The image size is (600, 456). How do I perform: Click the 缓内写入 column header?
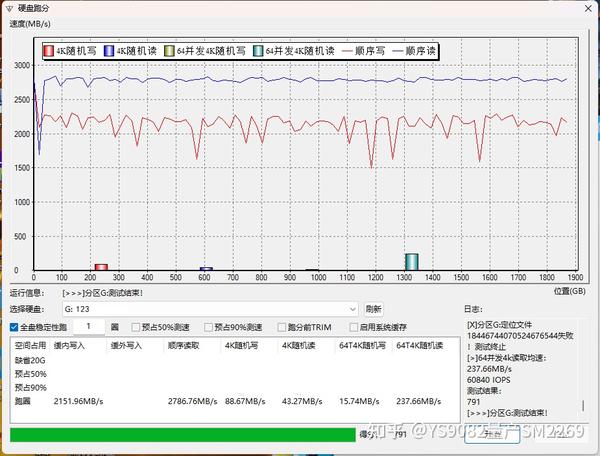pyautogui.click(x=69, y=345)
